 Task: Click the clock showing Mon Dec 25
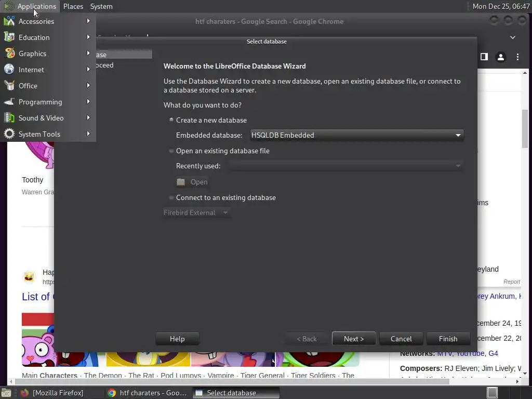point(501,6)
